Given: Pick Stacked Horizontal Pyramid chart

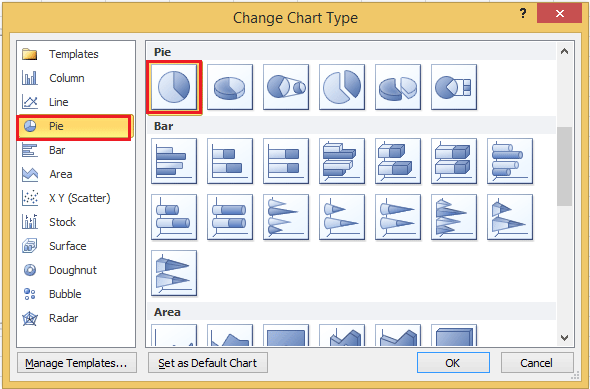Looking at the screenshot, I should [510, 217].
